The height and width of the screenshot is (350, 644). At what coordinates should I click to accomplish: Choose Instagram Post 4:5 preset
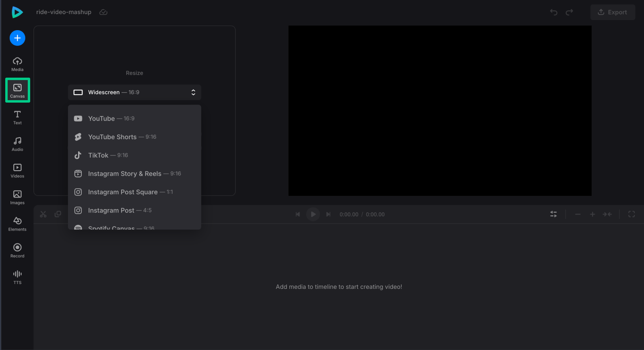[x=134, y=210]
